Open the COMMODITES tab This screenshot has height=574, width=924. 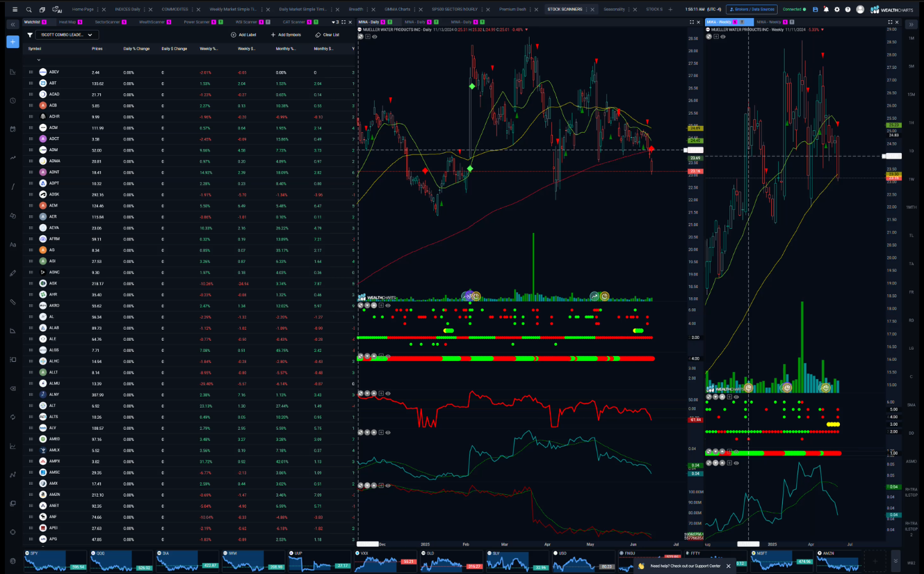[x=175, y=10]
